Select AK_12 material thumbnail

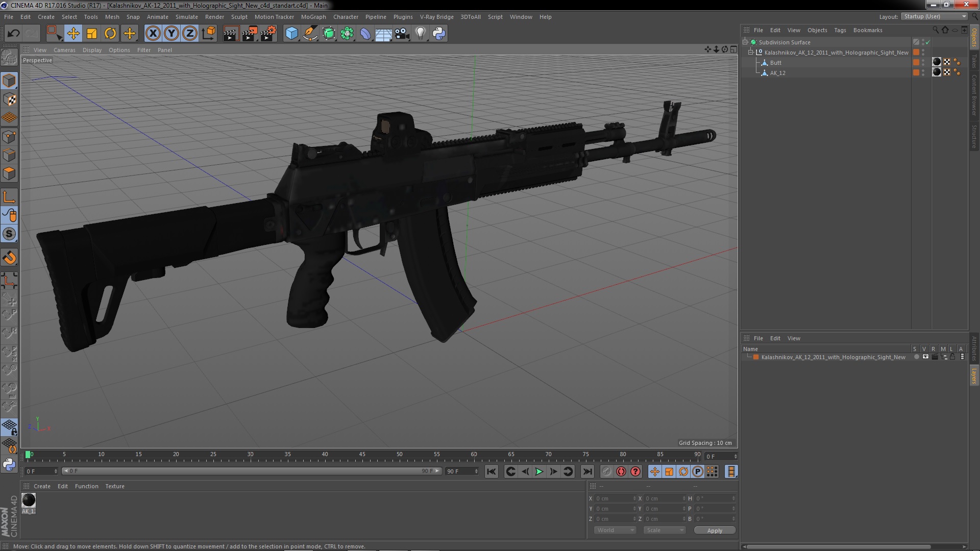click(29, 500)
